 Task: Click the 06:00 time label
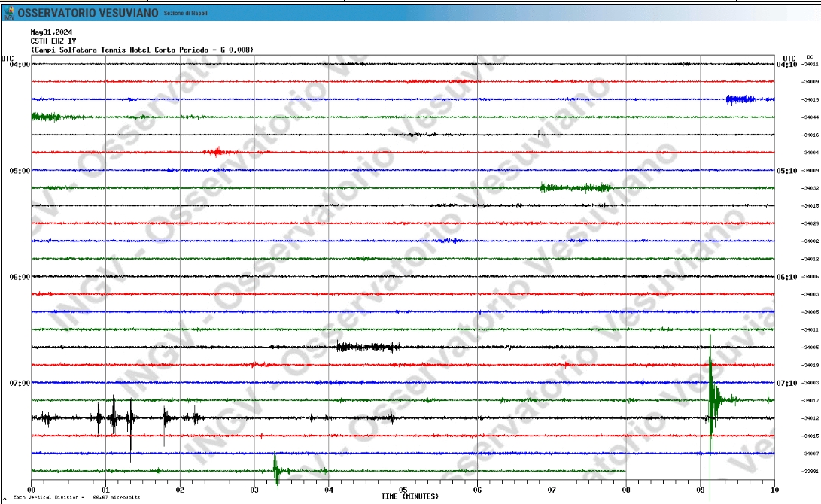[20, 277]
